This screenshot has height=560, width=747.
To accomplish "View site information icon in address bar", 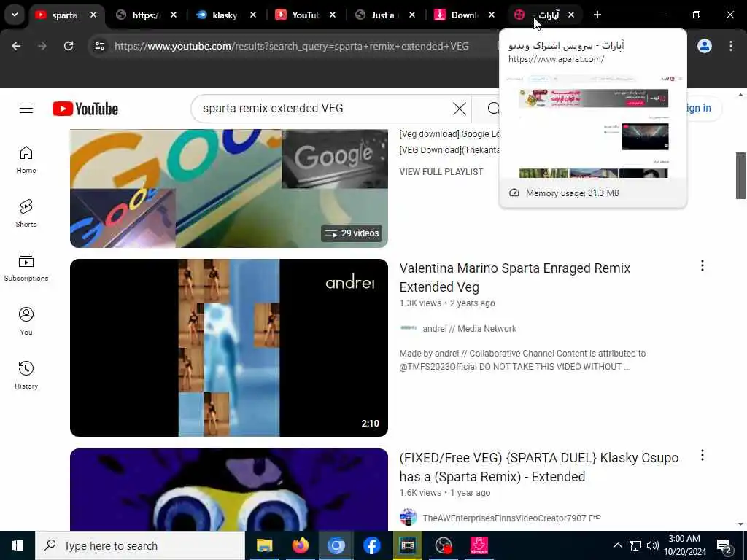I will click(99, 46).
